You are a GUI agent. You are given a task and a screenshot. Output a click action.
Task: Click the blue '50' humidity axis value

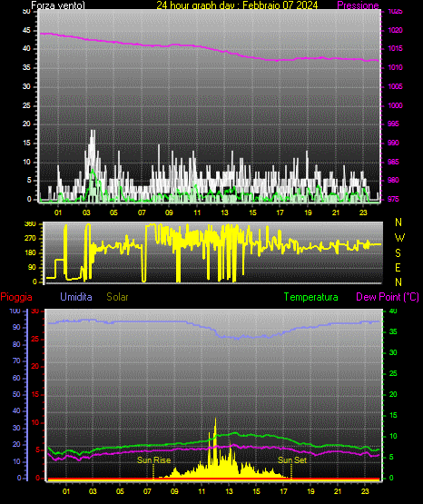[x=16, y=394]
